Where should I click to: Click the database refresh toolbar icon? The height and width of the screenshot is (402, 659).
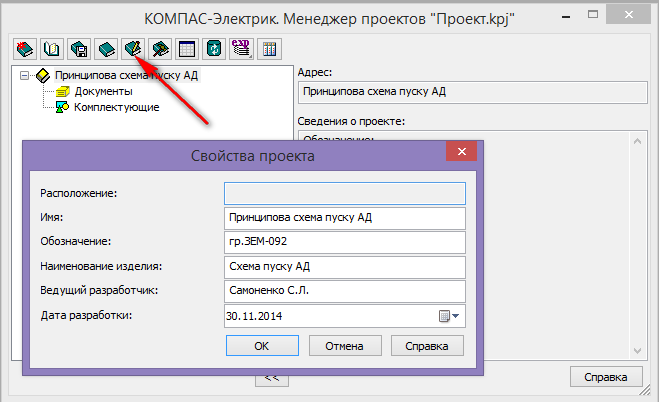[214, 49]
